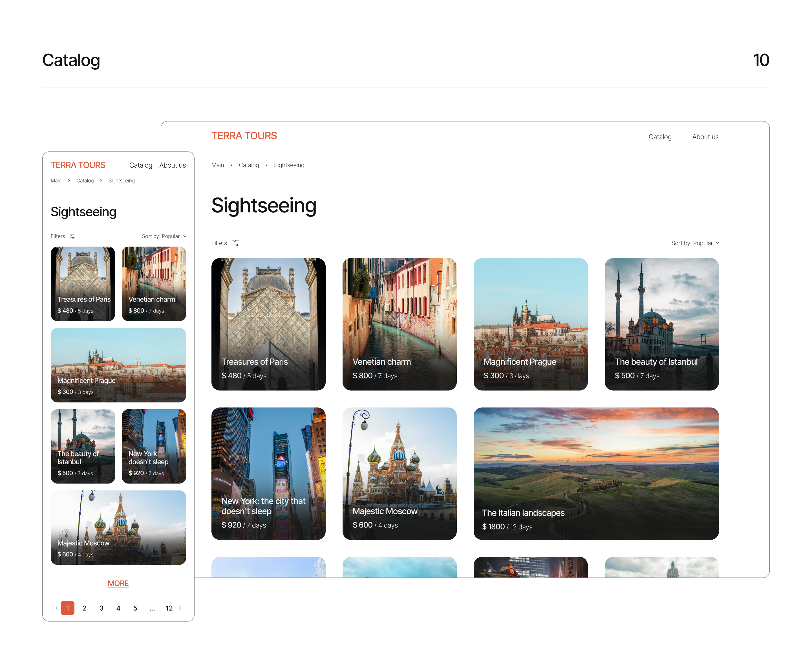Open filters icon in mobile view

[72, 236]
